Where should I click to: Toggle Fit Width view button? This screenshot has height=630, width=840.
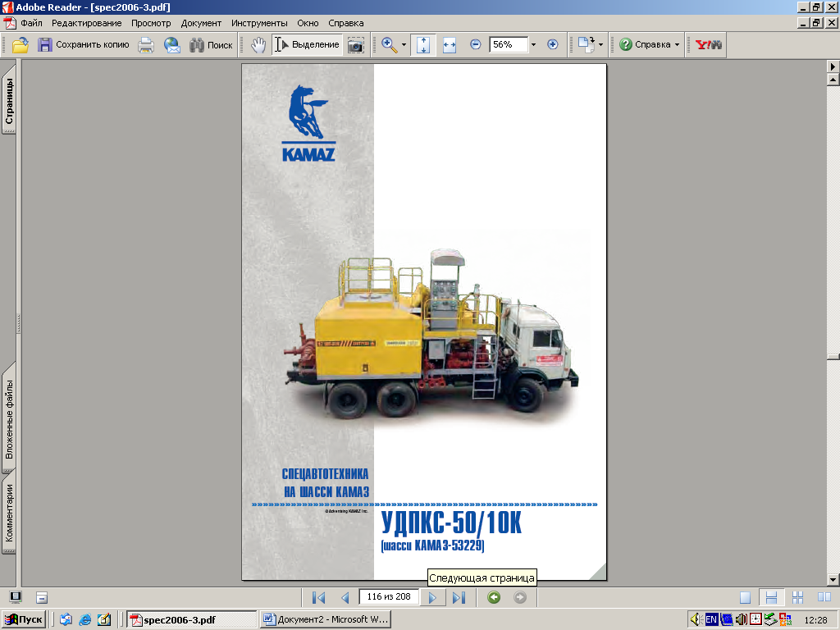pyautogui.click(x=450, y=45)
